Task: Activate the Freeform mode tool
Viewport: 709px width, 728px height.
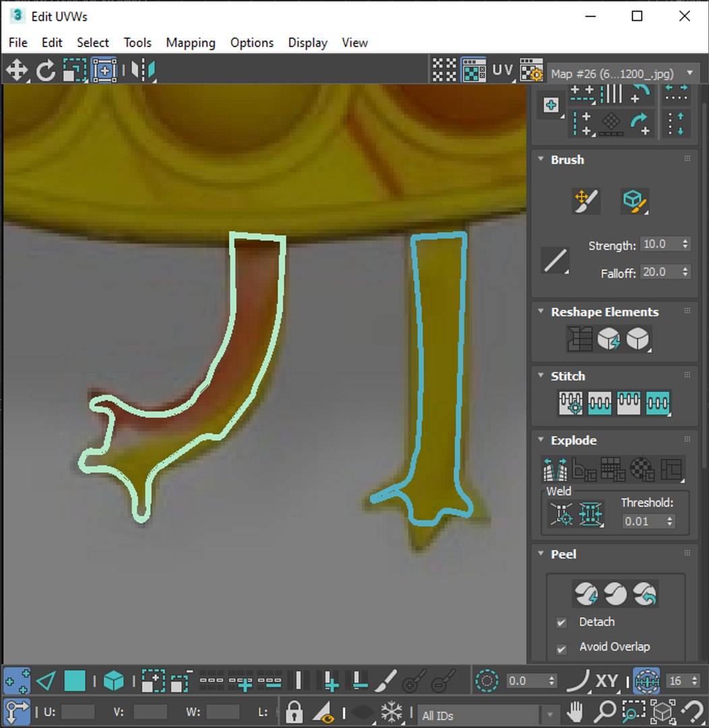Action: [104, 71]
